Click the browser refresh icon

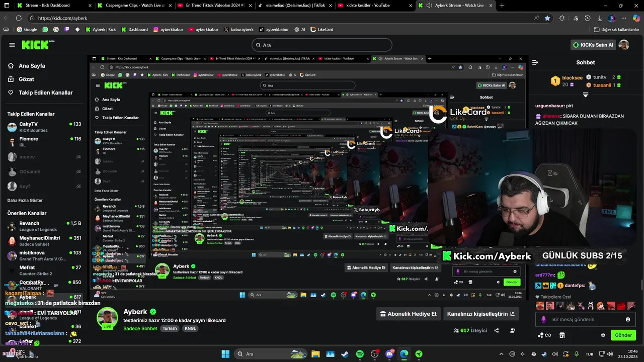pos(19,18)
